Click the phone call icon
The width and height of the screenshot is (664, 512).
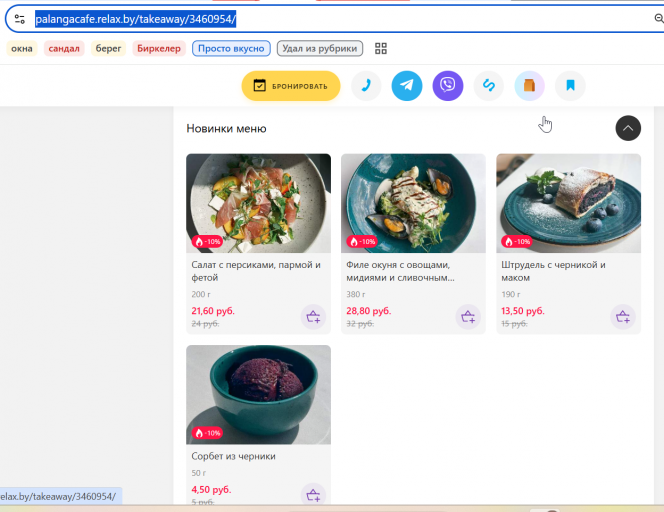(x=366, y=86)
